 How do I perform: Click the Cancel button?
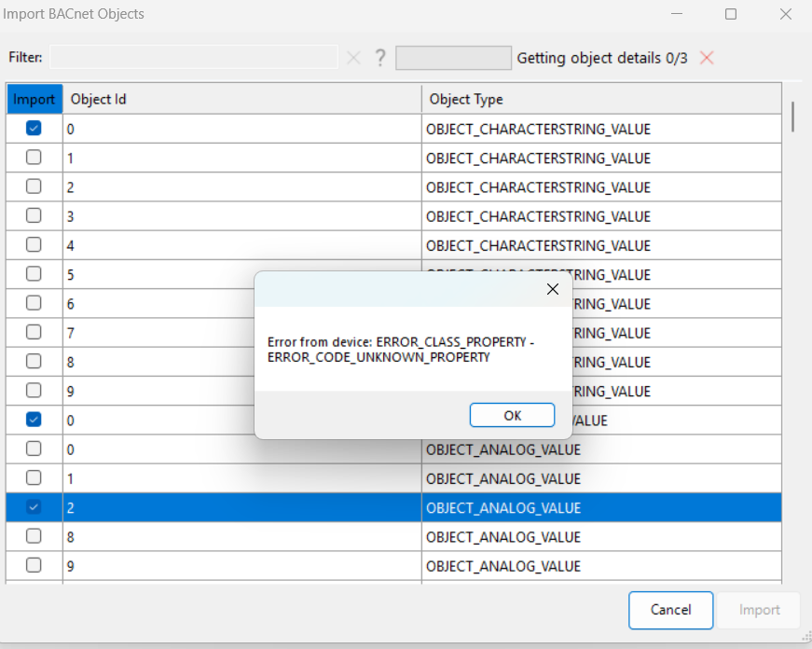(670, 610)
